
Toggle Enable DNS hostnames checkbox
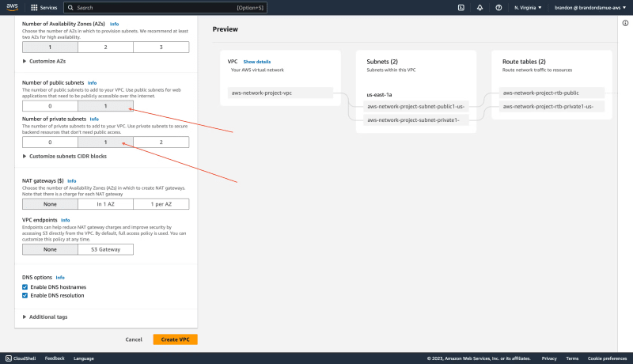click(25, 287)
